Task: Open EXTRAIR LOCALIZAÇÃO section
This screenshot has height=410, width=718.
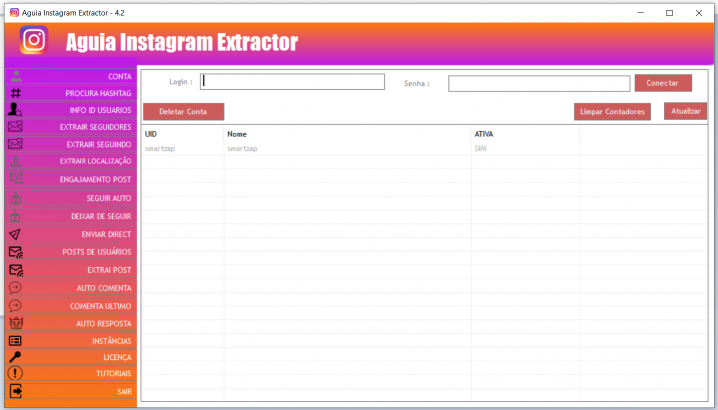Action: point(71,161)
